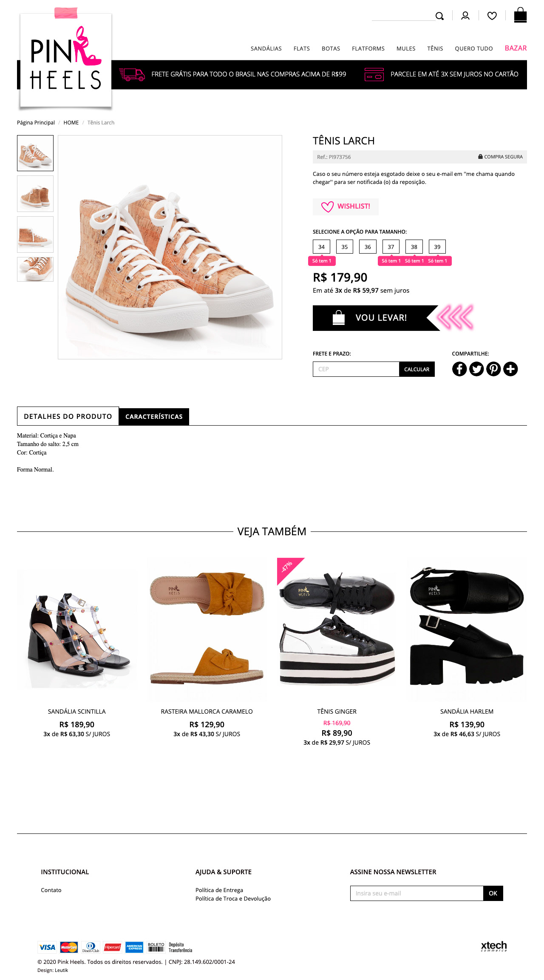The image size is (544, 980).
Task: View second product thumbnail image
Action: point(35,194)
